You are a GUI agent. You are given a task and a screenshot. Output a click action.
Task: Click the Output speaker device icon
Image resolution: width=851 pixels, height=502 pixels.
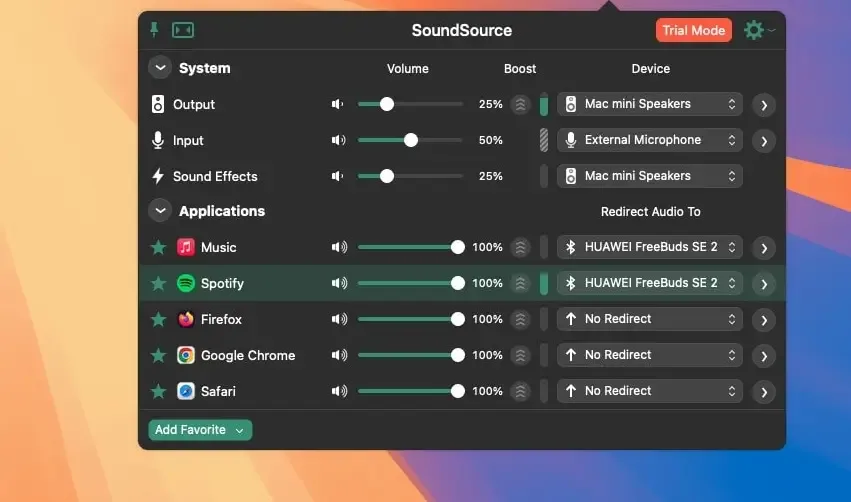coord(157,104)
